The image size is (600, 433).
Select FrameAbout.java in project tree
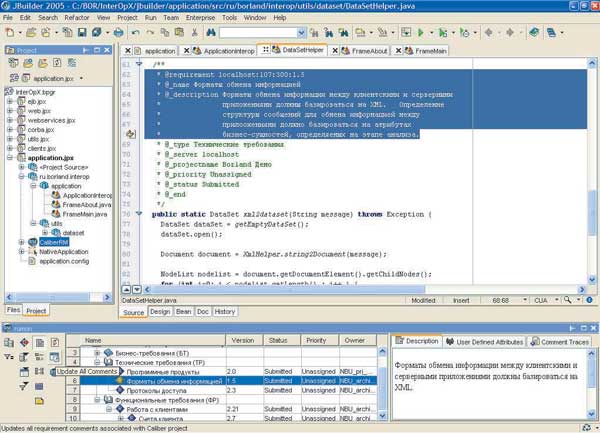[x=87, y=205]
